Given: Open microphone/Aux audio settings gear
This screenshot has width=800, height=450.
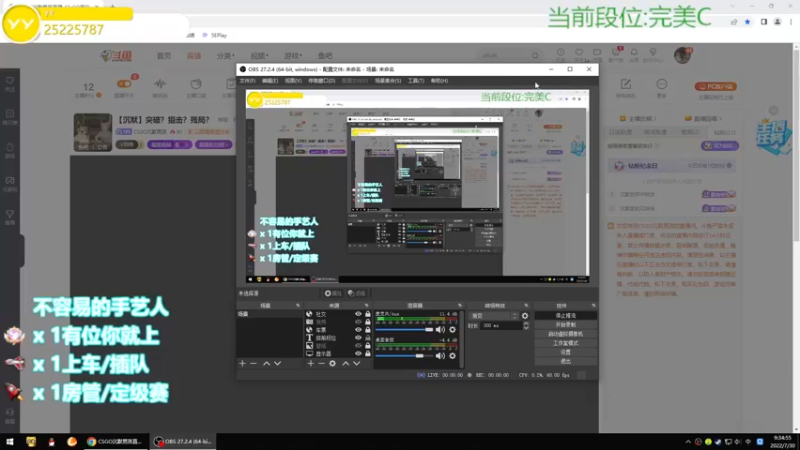Looking at the screenshot, I should pos(452,330).
